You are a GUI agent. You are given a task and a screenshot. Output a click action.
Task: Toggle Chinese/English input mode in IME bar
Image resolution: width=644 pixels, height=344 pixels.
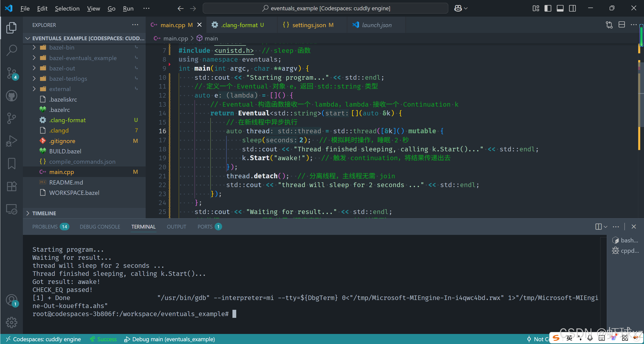tap(569, 338)
